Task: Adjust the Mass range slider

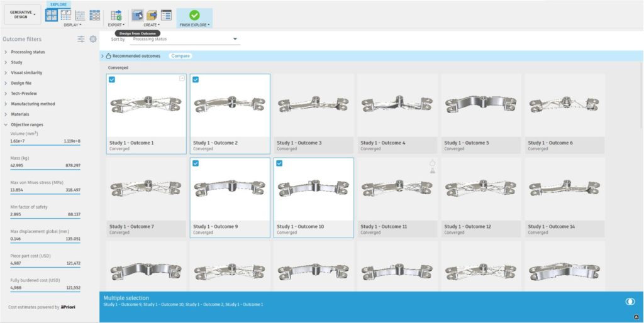Action: click(45, 170)
